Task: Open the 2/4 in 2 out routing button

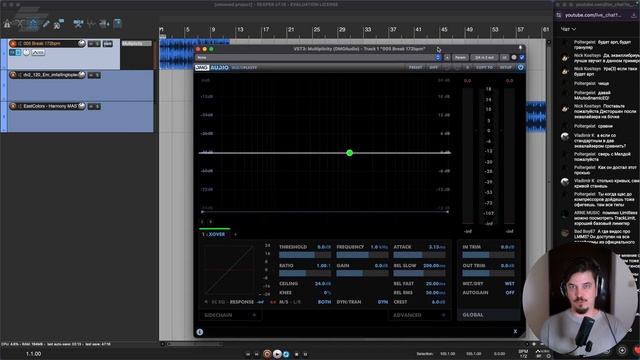Action: pyautogui.click(x=484, y=58)
